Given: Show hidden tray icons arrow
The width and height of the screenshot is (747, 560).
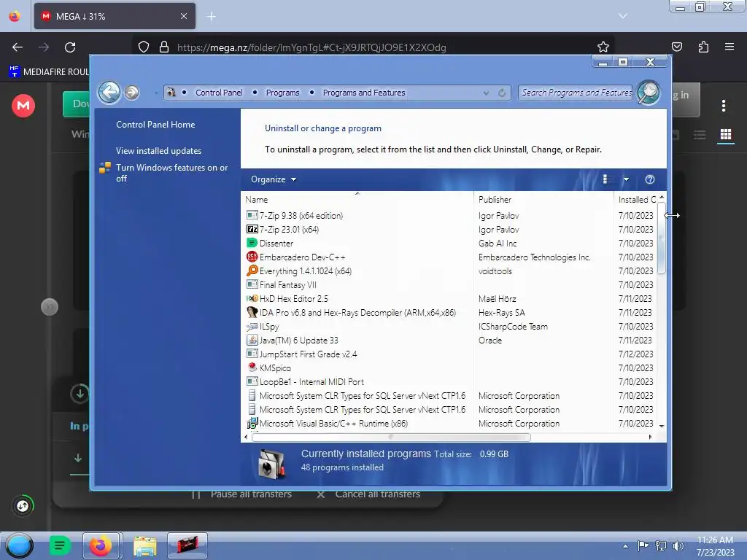Looking at the screenshot, I should [625, 546].
